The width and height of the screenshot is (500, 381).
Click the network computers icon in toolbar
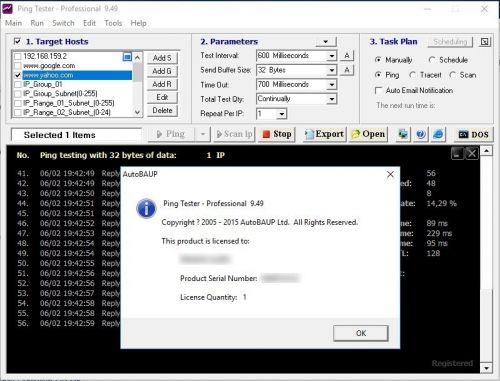coord(403,134)
